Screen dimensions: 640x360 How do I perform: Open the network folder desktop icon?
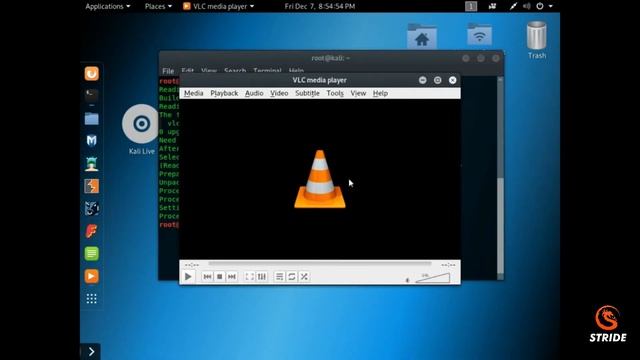(x=479, y=34)
